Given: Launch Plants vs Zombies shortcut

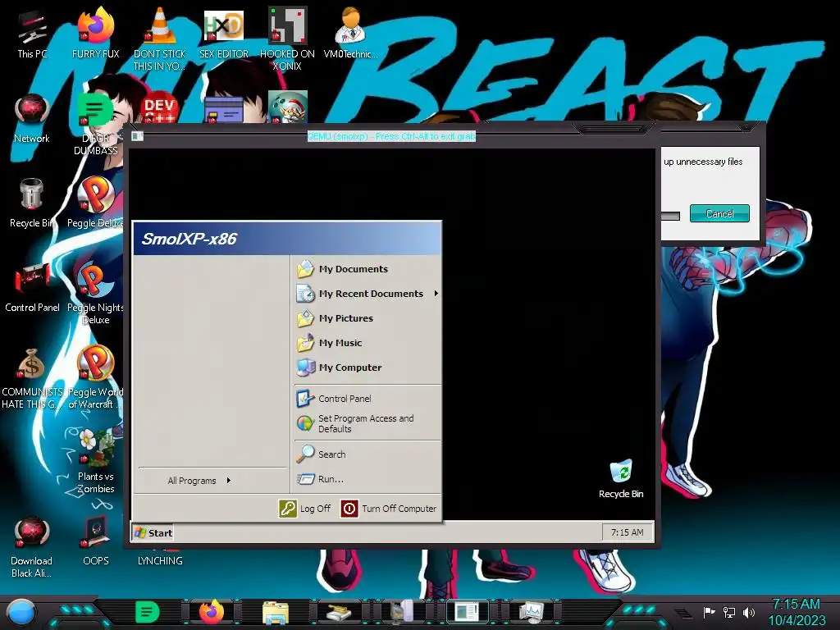Looking at the screenshot, I should [x=95, y=461].
